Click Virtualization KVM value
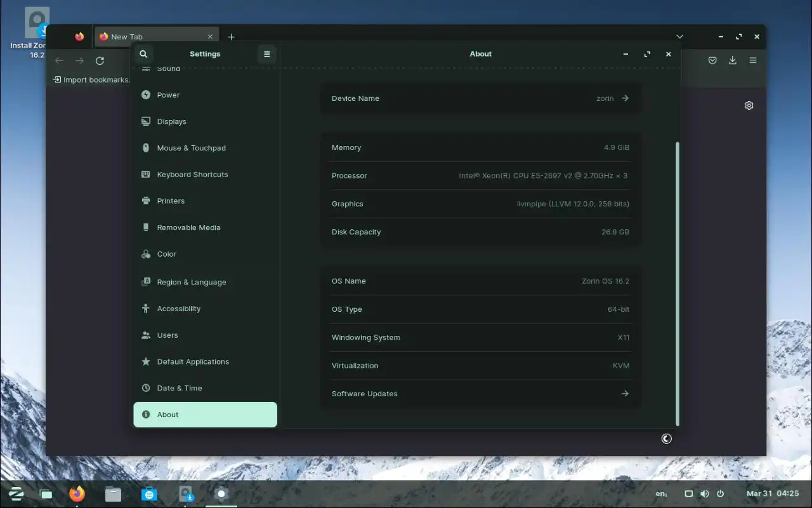 tap(621, 366)
